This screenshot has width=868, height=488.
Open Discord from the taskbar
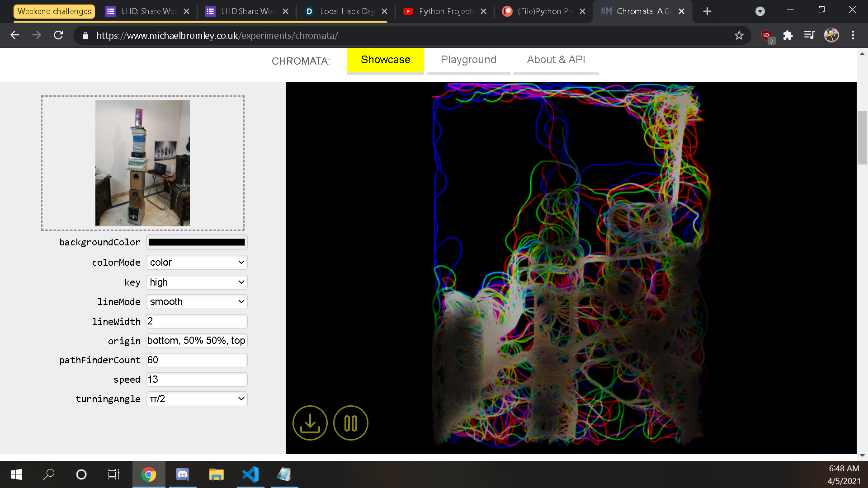pos(183,474)
